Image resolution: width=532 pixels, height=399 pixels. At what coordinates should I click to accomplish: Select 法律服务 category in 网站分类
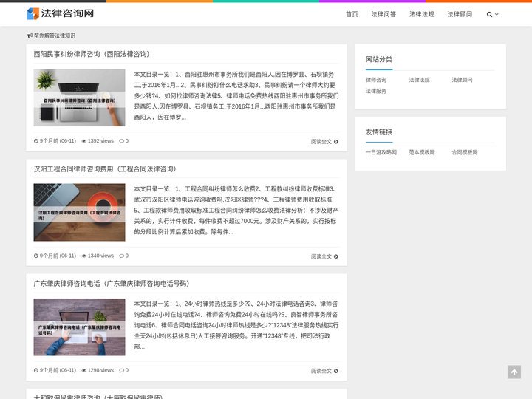(x=376, y=91)
